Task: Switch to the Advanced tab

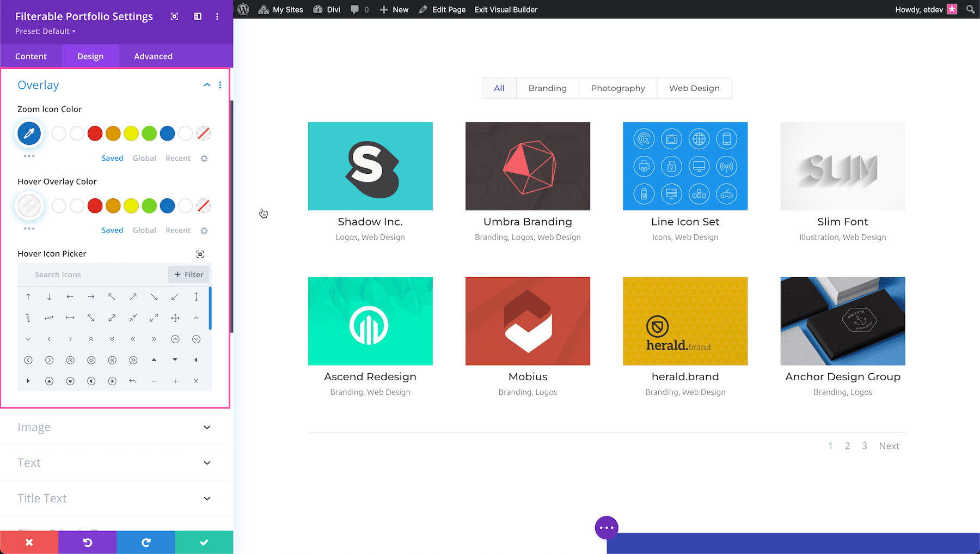Action: [x=153, y=56]
